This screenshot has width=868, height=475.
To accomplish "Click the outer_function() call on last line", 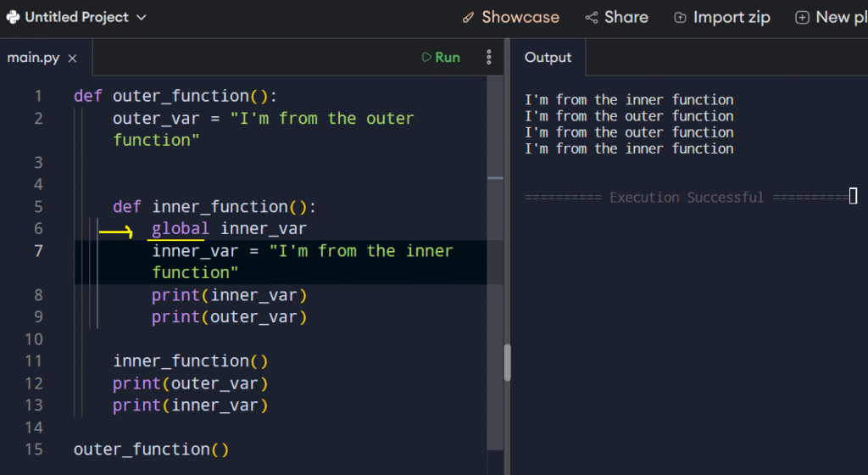I will (x=151, y=449).
